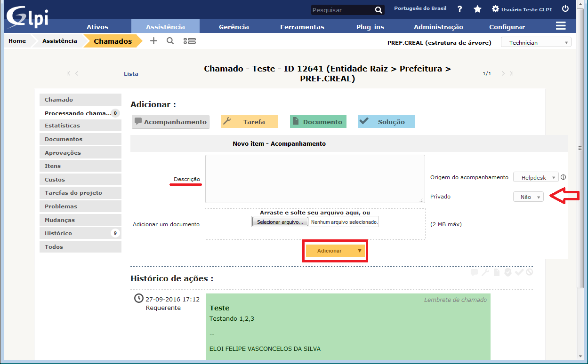Click the wrench filter icon in history
The width and height of the screenshot is (588, 364).
(485, 272)
